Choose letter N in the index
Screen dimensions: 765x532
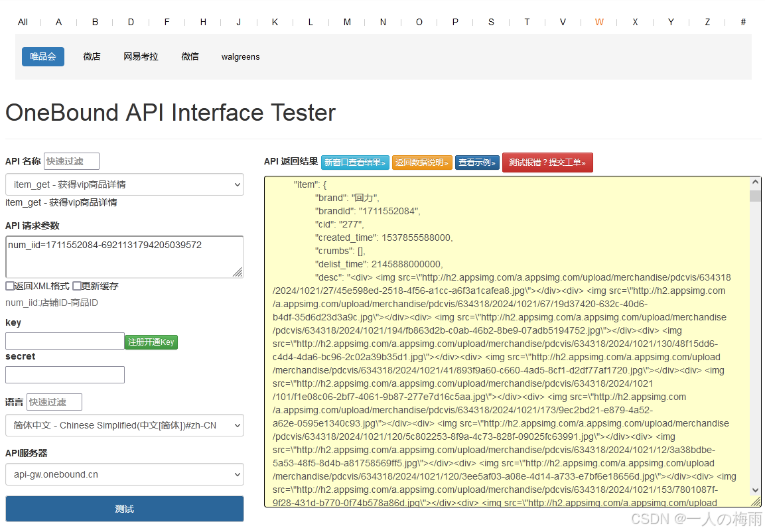point(383,22)
